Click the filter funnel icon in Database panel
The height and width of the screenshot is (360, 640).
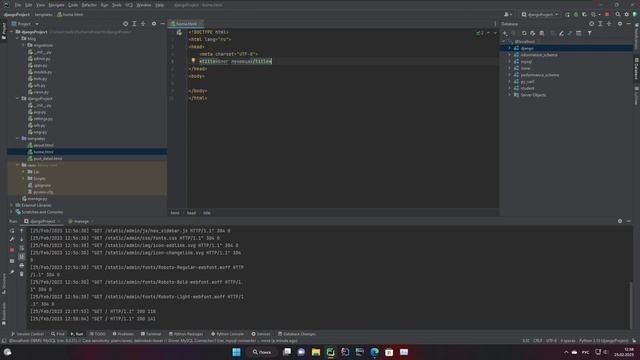tap(590, 33)
